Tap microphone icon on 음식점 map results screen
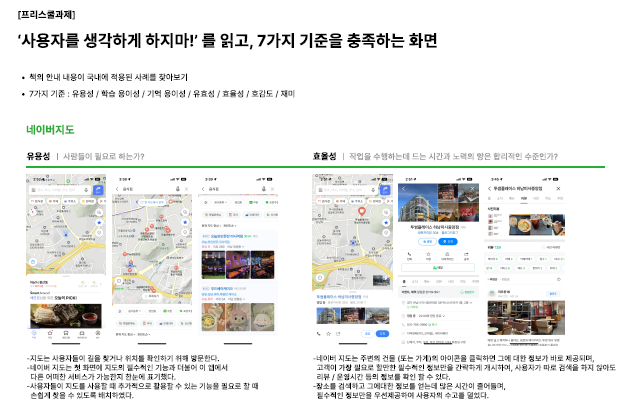The image size is (636, 406). pos(178,189)
